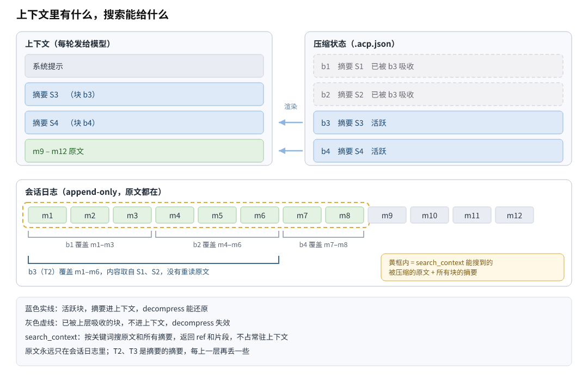588x381 pixels.
Task: Click message box m9
Action: click(x=387, y=215)
